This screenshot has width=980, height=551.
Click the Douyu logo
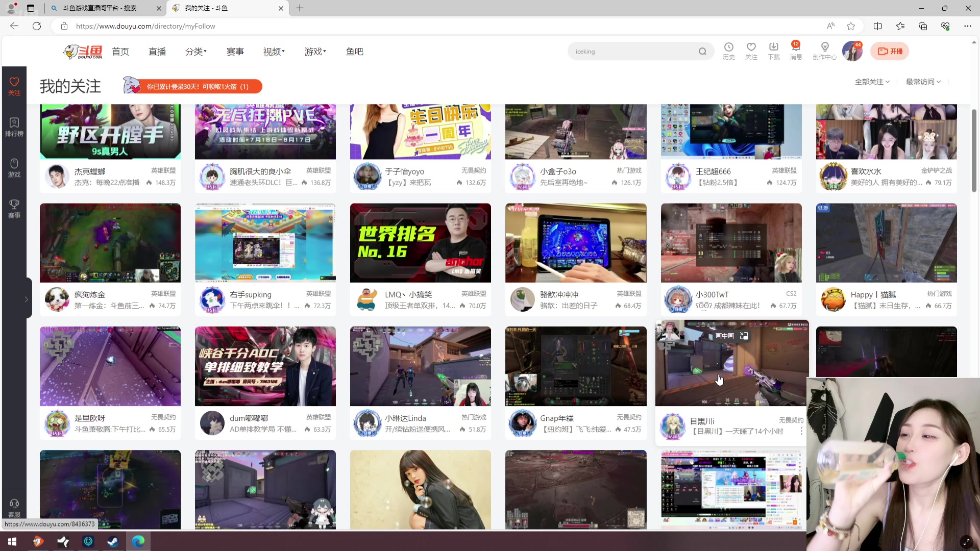click(83, 52)
